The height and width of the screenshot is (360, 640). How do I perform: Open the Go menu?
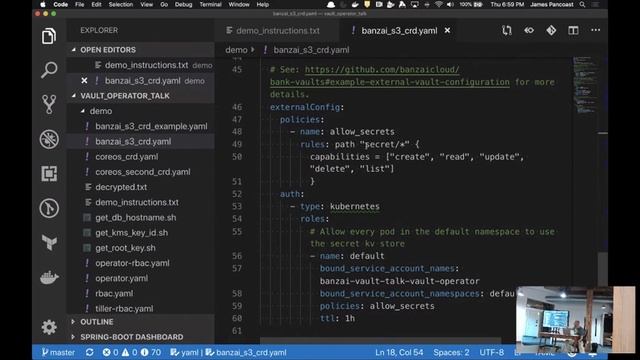(x=164, y=4)
